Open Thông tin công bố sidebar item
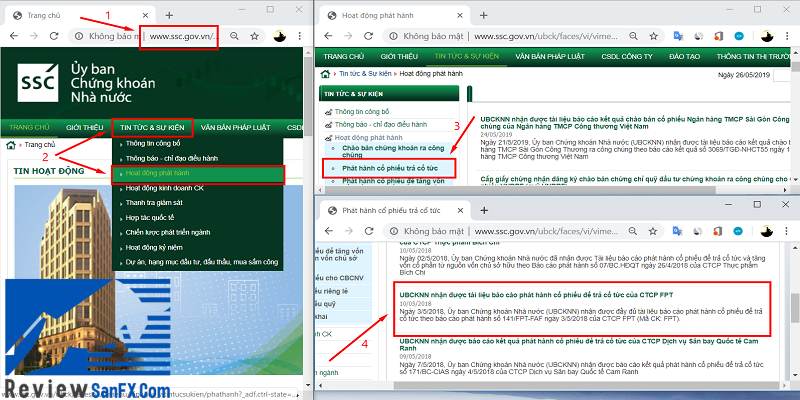The width and height of the screenshot is (800, 400). click(362, 111)
